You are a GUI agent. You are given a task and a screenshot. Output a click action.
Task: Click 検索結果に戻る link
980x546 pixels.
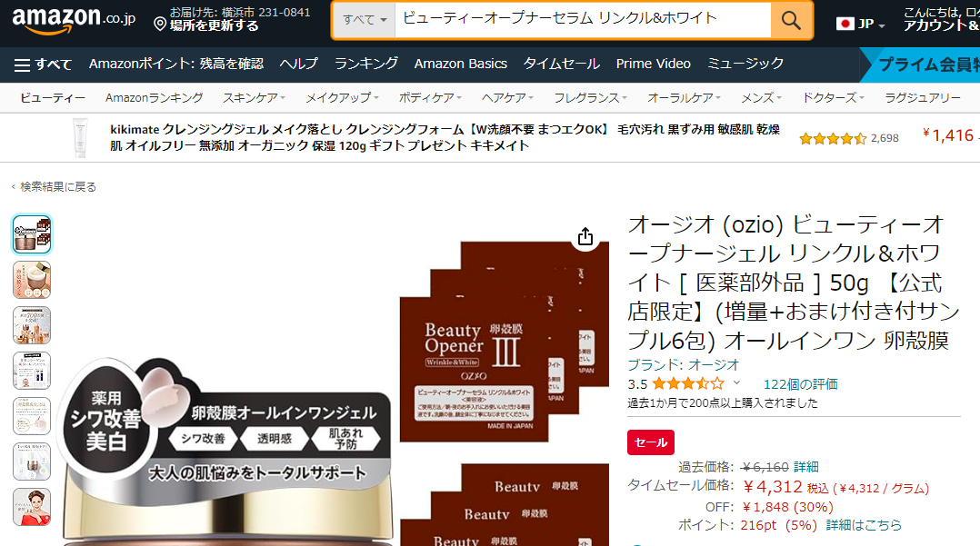point(58,187)
